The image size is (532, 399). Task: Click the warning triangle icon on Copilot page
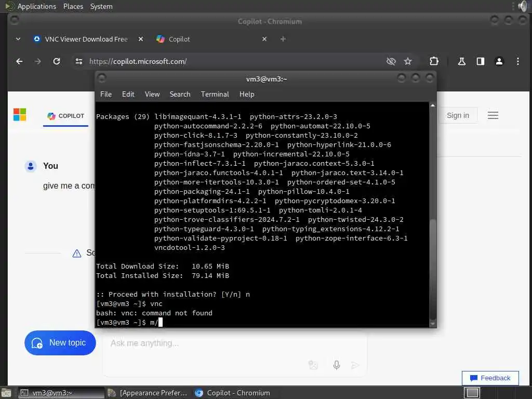77,254
